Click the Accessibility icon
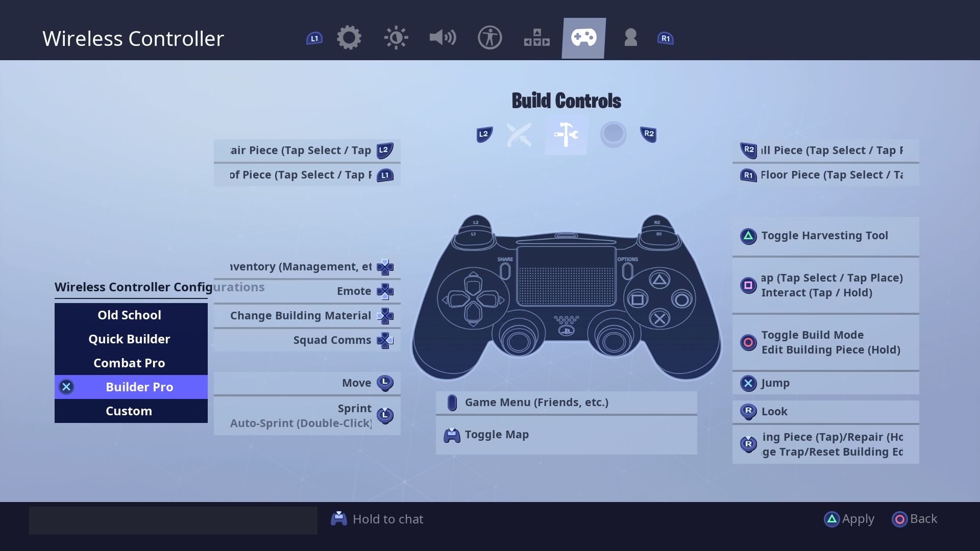The height and width of the screenshot is (551, 980). coord(489,38)
